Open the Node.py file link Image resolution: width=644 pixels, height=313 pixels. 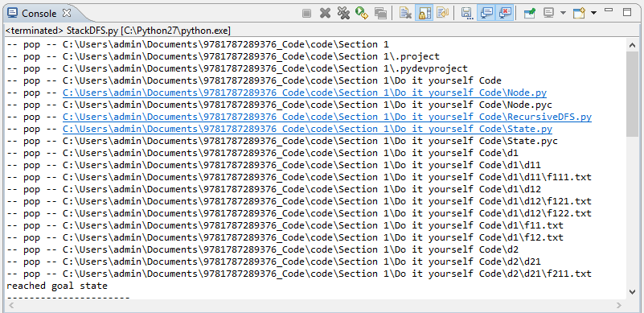[x=305, y=93]
